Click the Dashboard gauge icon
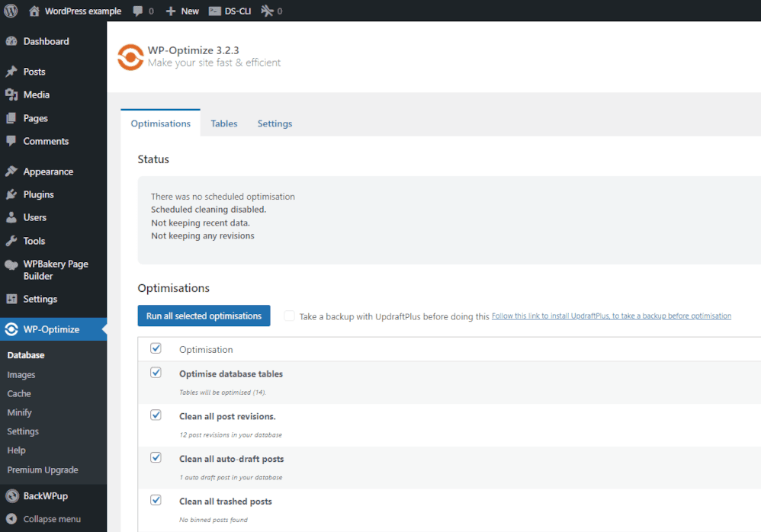Image resolution: width=761 pixels, height=532 pixels. pyautogui.click(x=11, y=41)
